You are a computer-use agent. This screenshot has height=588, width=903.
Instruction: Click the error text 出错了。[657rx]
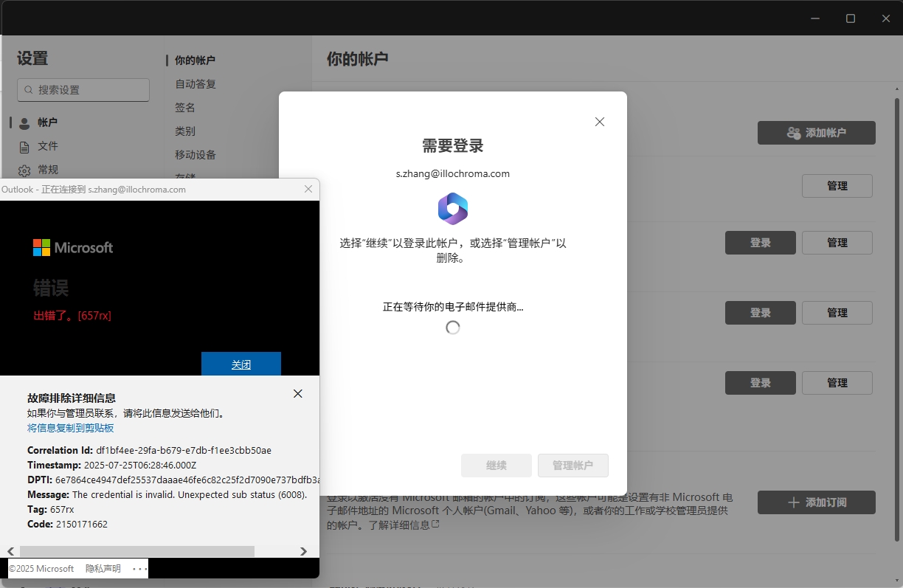(x=72, y=316)
